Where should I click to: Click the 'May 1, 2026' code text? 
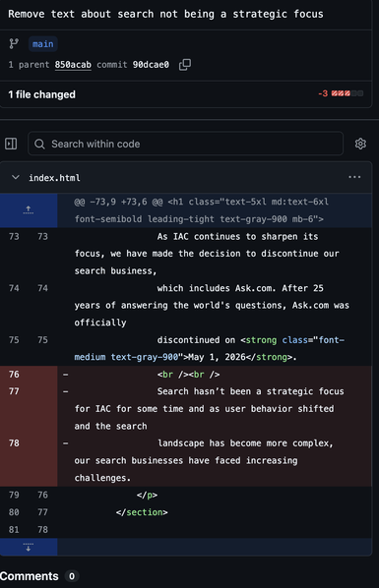[217, 357]
